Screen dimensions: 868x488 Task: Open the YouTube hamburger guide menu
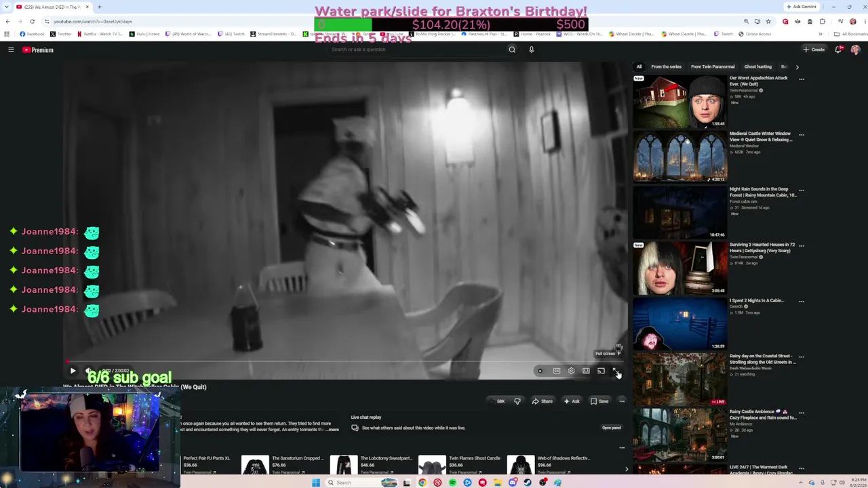11,49
